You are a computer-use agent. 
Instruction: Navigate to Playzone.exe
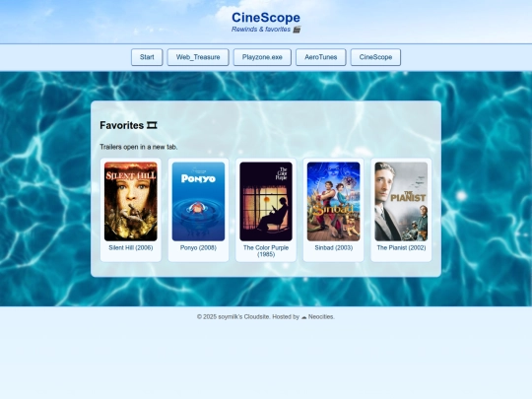262,57
